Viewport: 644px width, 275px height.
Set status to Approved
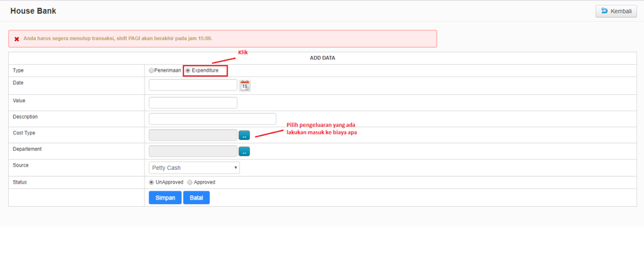[189, 182]
